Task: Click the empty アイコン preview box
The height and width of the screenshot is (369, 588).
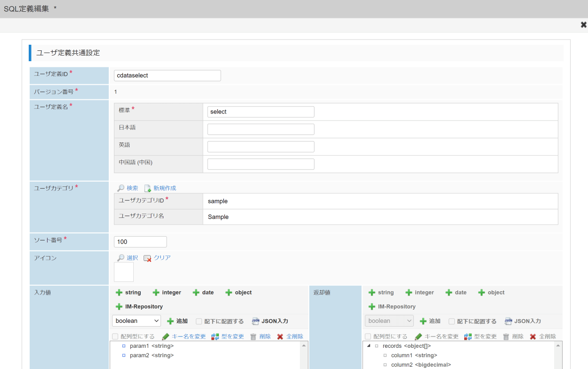Action: (x=124, y=272)
